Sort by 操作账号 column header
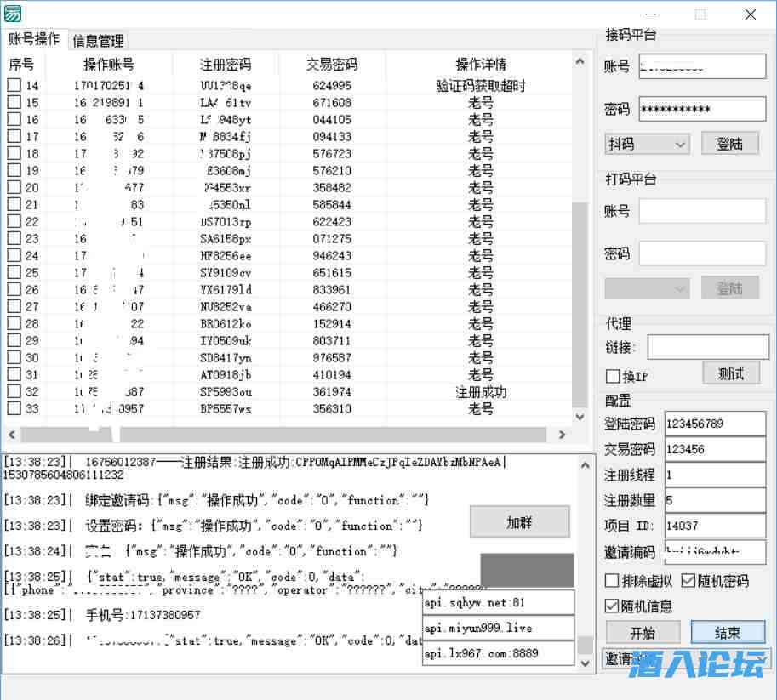777x700 pixels. (x=109, y=65)
